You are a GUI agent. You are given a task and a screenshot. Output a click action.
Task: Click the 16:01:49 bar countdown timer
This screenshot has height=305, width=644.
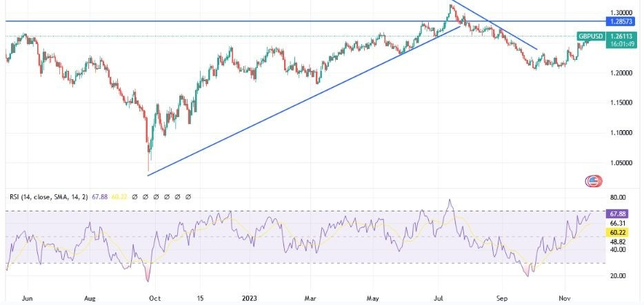pyautogui.click(x=621, y=44)
